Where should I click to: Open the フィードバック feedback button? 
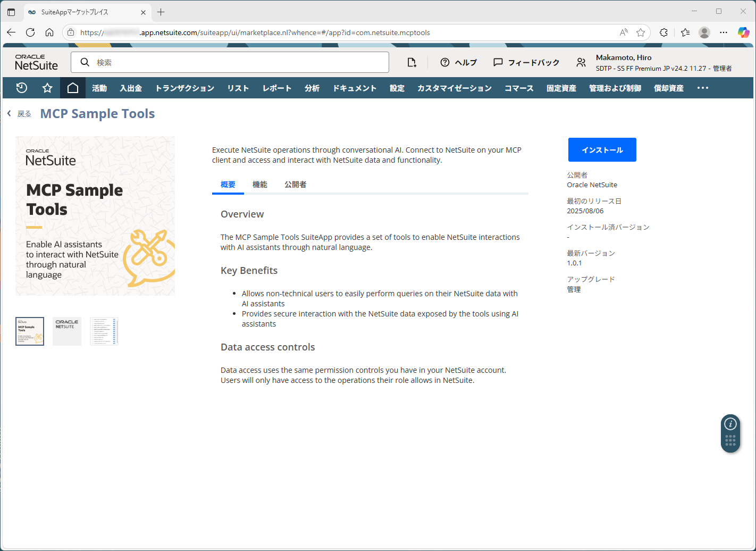(x=526, y=62)
